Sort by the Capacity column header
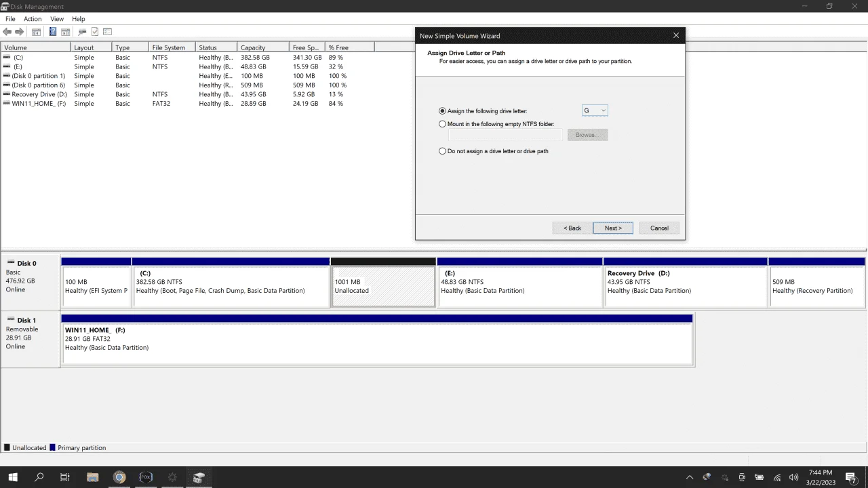The width and height of the screenshot is (868, 488). pyautogui.click(x=263, y=47)
